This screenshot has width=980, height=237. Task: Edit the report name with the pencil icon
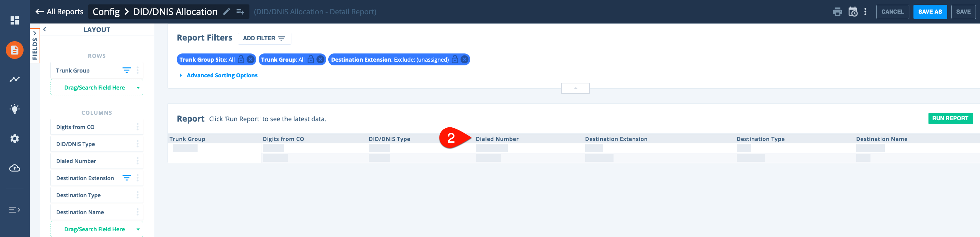point(227,12)
